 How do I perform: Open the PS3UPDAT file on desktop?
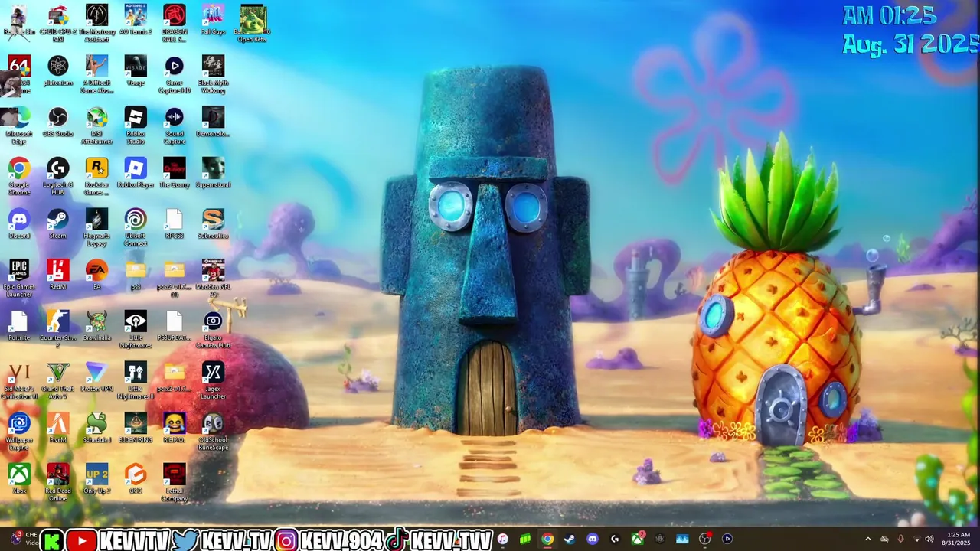175,327
